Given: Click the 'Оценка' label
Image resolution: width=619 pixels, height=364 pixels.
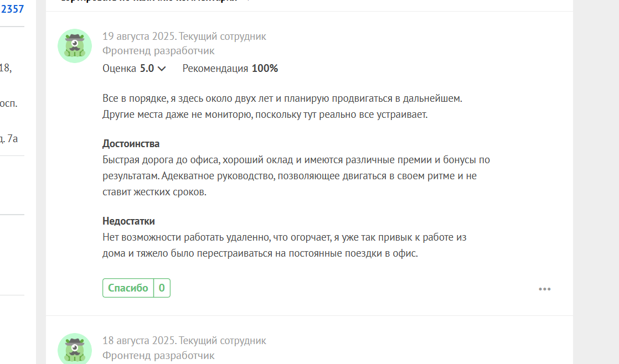Looking at the screenshot, I should [x=119, y=69].
